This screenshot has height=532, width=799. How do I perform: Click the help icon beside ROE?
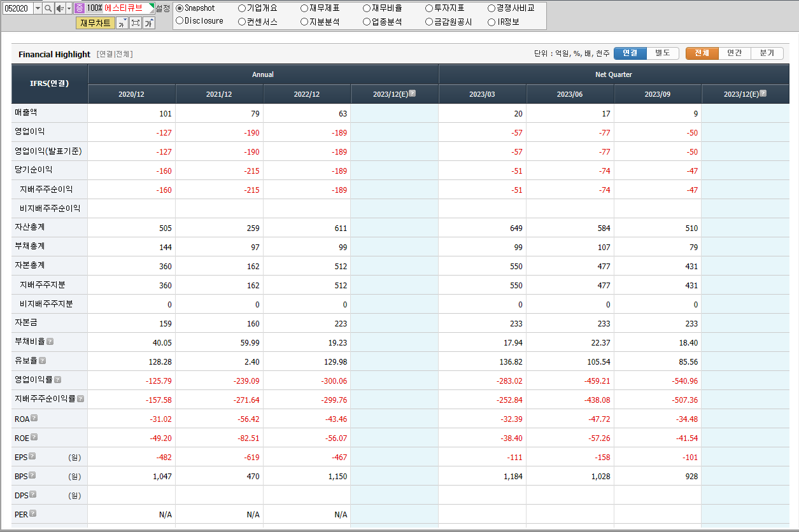pyautogui.click(x=34, y=437)
